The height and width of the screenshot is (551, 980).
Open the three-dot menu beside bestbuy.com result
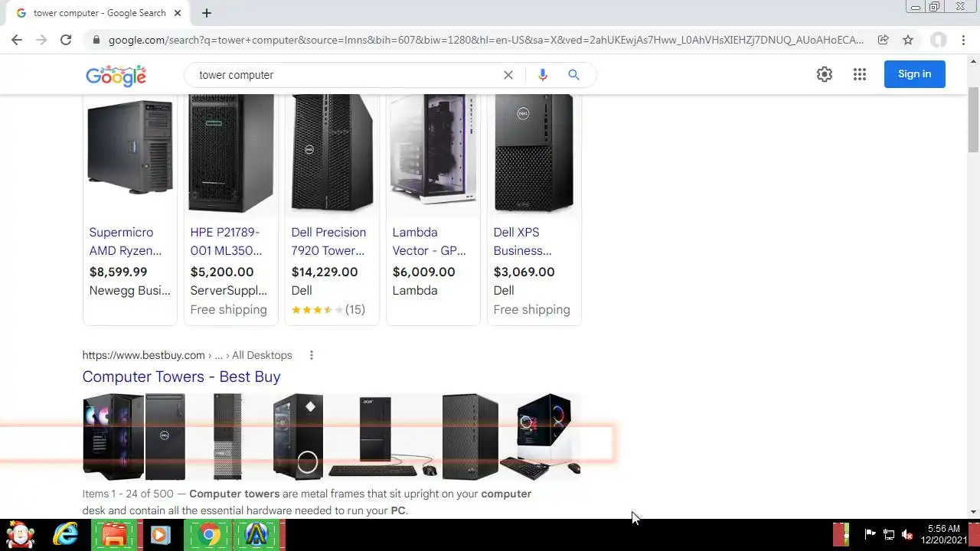point(311,355)
